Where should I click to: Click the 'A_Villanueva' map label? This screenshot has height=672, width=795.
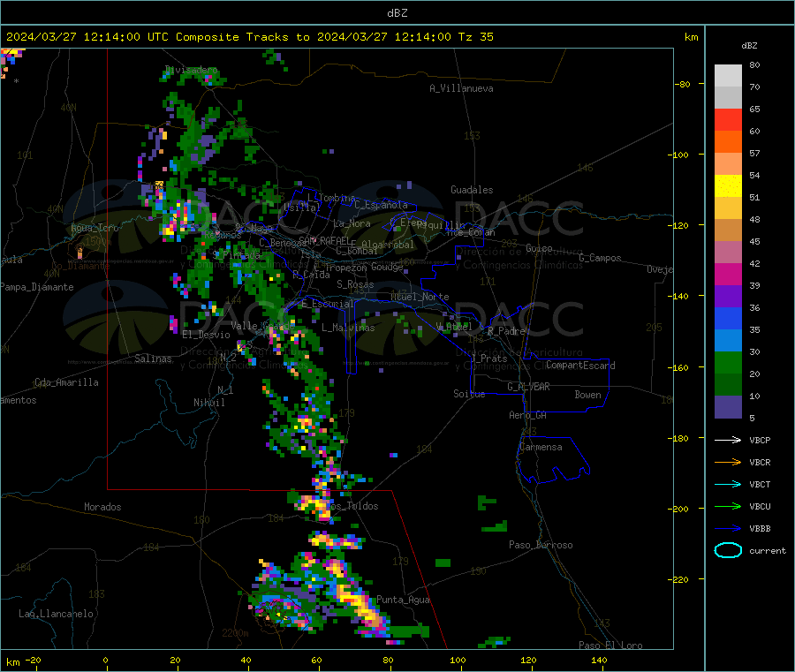coord(461,88)
